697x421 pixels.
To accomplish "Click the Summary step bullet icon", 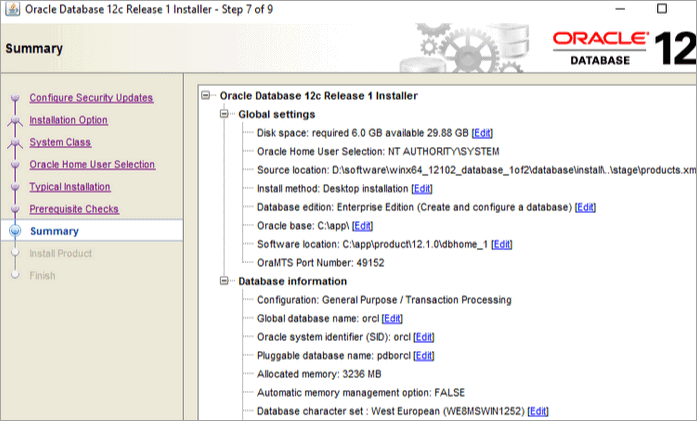I will 15,231.
